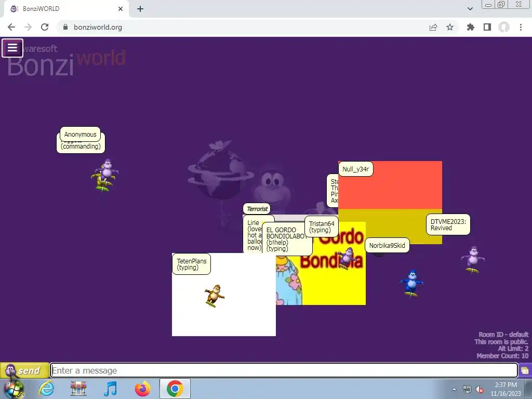Click the Tristan64 (typing) bubble
Image resolution: width=532 pixels, height=399 pixels.
tap(321, 227)
